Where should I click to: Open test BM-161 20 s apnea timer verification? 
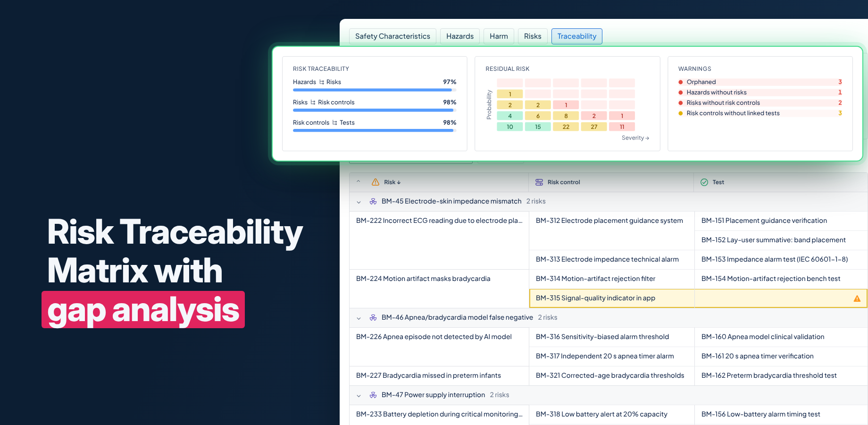point(758,356)
